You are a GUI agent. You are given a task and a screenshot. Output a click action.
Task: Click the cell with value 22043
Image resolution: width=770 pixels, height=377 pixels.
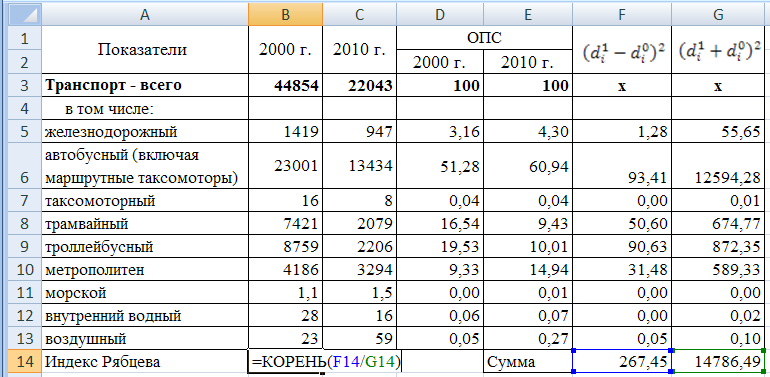coord(359,85)
